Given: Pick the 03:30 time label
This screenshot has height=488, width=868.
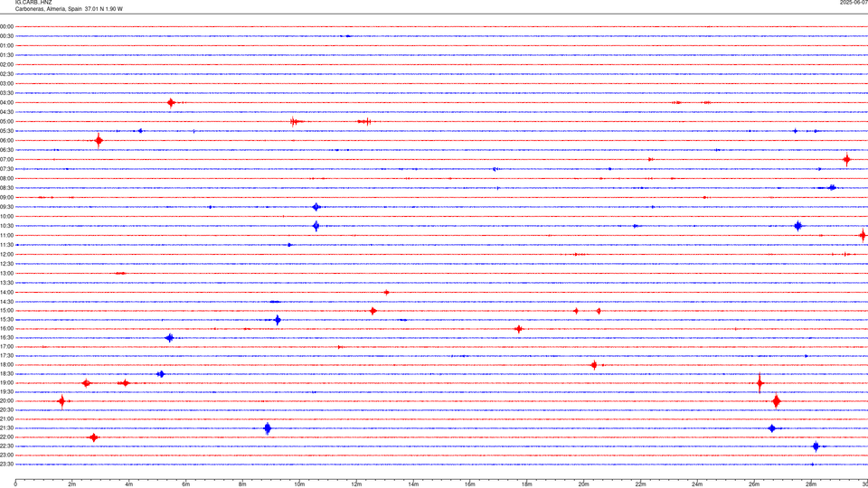Looking at the screenshot, I should (x=6, y=93).
